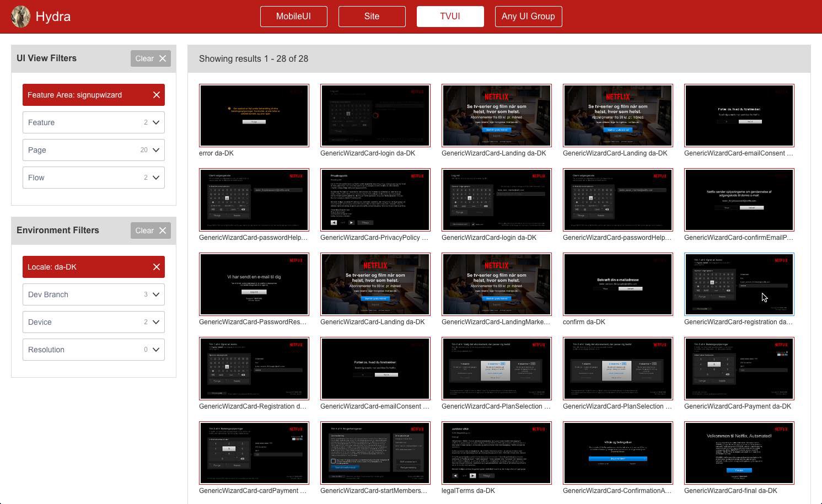The width and height of the screenshot is (822, 504).
Task: Open the GenericWizardCard-PrivacyPolicy thumbnail
Action: click(x=375, y=200)
